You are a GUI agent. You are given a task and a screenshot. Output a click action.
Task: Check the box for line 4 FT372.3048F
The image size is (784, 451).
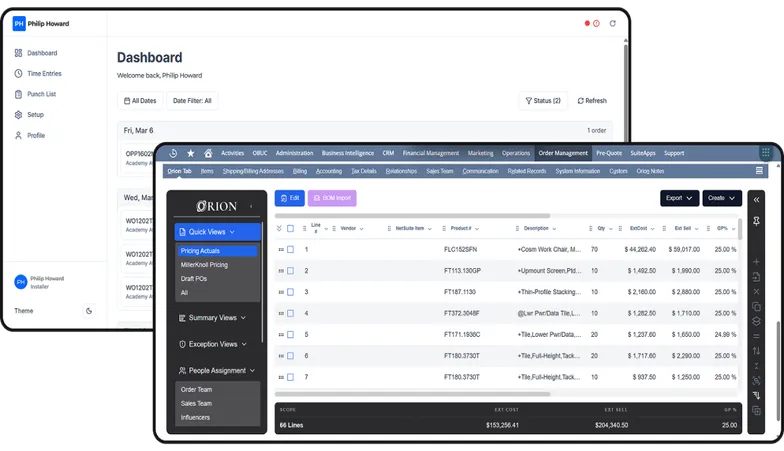(290, 314)
